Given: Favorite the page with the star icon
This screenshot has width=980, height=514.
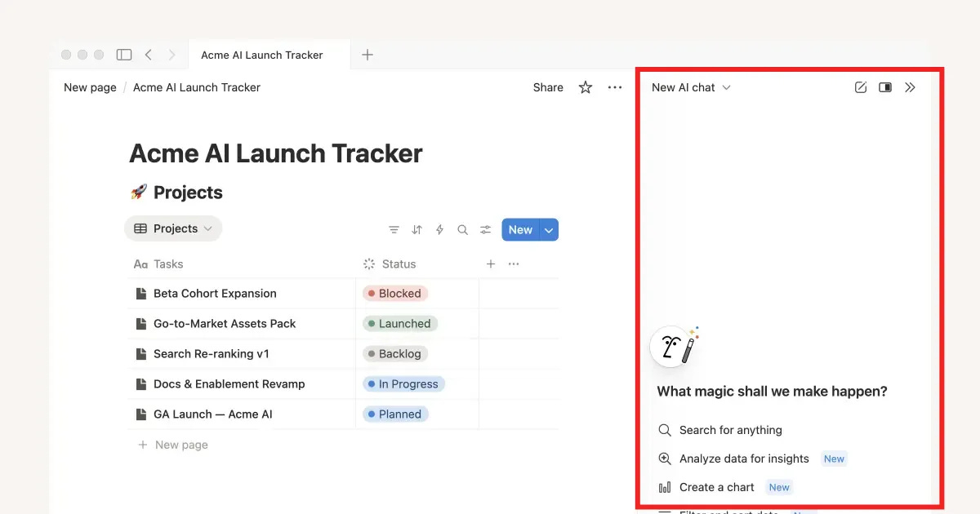Looking at the screenshot, I should tap(586, 87).
